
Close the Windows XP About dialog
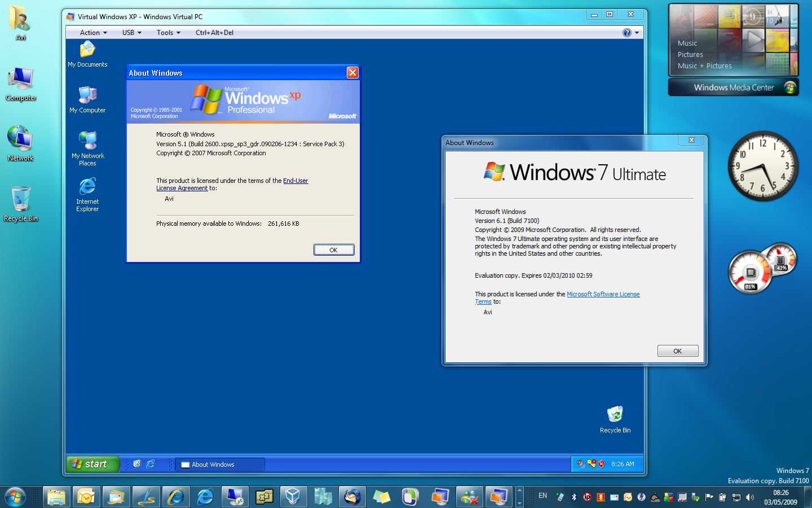pos(352,73)
